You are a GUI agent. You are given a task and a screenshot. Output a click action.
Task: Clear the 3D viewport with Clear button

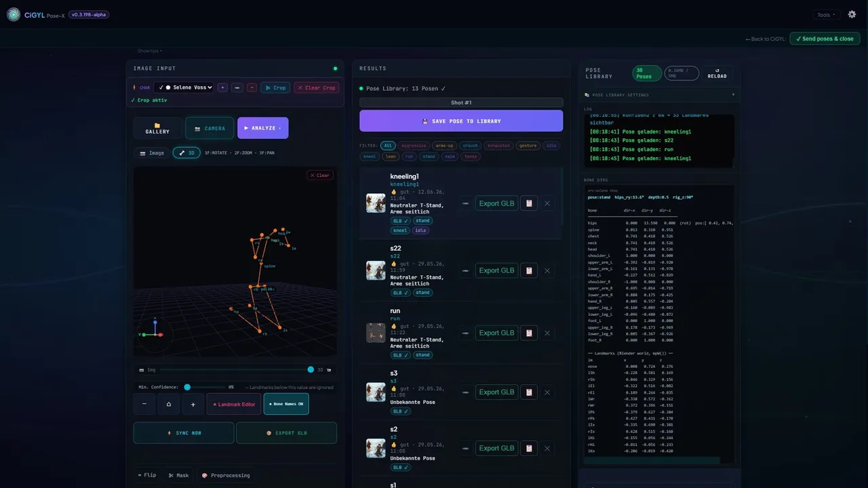click(x=319, y=175)
